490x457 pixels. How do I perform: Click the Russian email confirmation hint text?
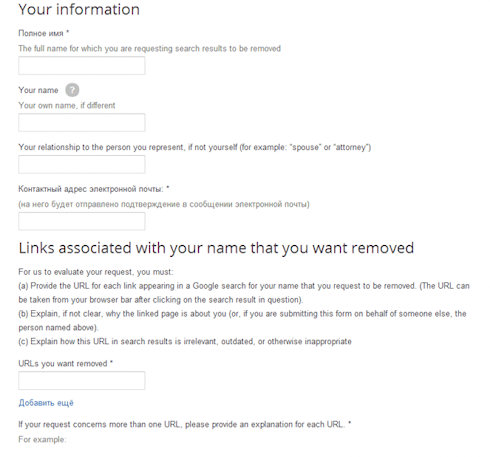point(164,204)
